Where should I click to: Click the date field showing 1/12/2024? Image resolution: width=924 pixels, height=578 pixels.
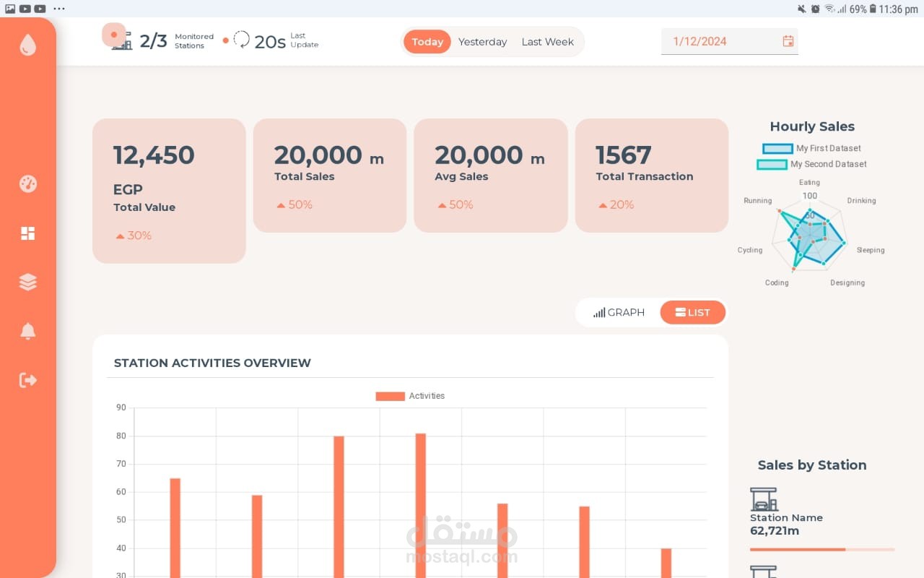(x=730, y=41)
